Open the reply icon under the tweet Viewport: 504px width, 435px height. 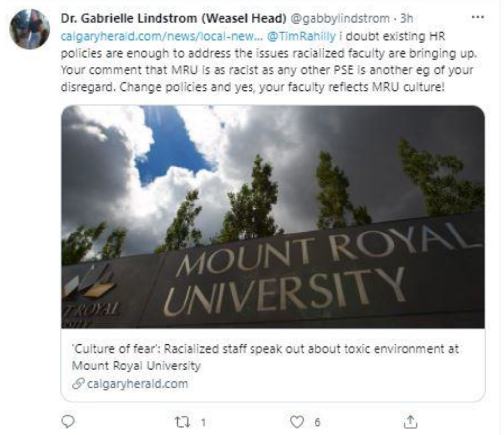[x=67, y=422]
